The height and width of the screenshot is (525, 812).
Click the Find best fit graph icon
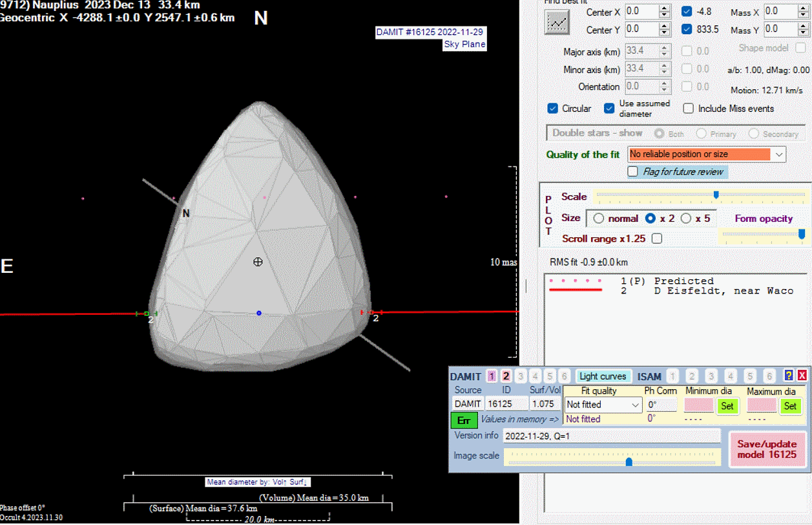tap(556, 23)
